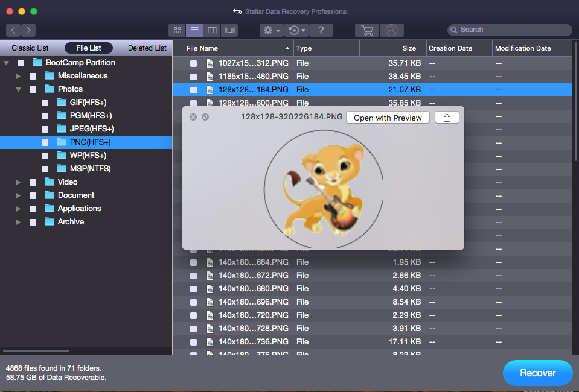Click Open with Preview button
This screenshot has height=392, width=579.
tap(388, 118)
